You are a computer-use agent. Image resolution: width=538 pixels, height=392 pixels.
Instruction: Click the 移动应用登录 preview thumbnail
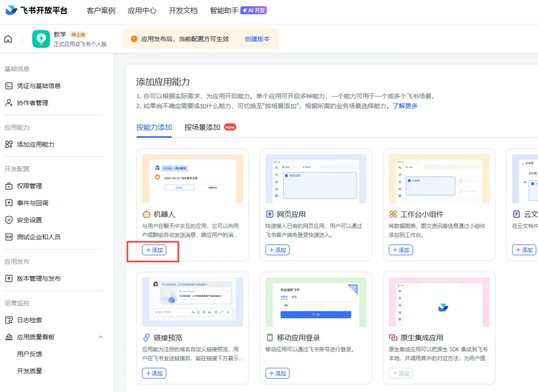coord(316,302)
